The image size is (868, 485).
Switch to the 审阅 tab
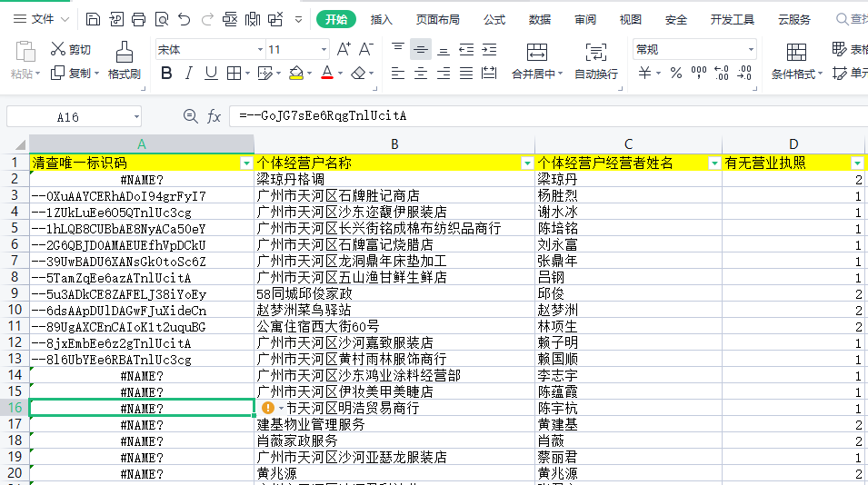tap(585, 20)
